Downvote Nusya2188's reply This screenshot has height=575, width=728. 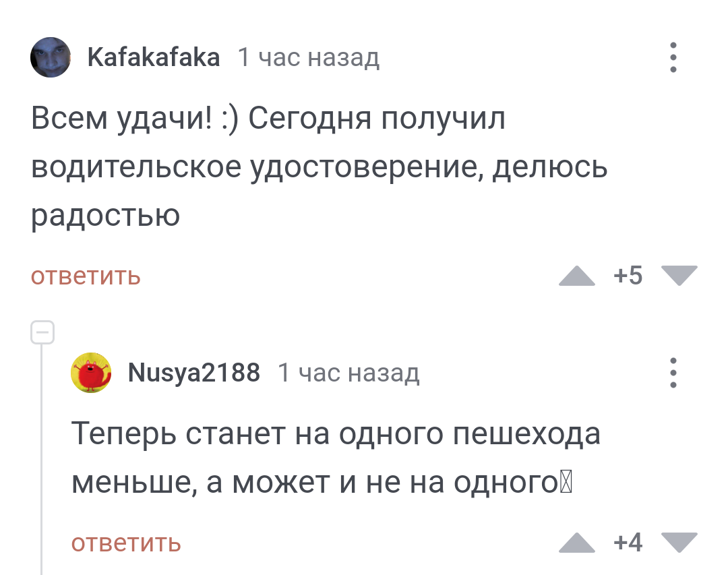point(679,542)
